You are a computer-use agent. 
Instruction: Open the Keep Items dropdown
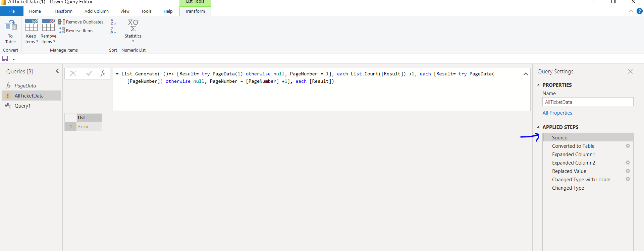tap(31, 32)
